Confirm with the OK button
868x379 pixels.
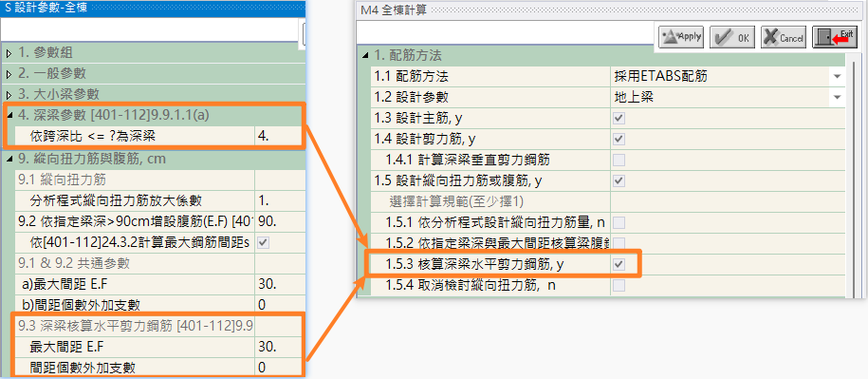pos(731,37)
